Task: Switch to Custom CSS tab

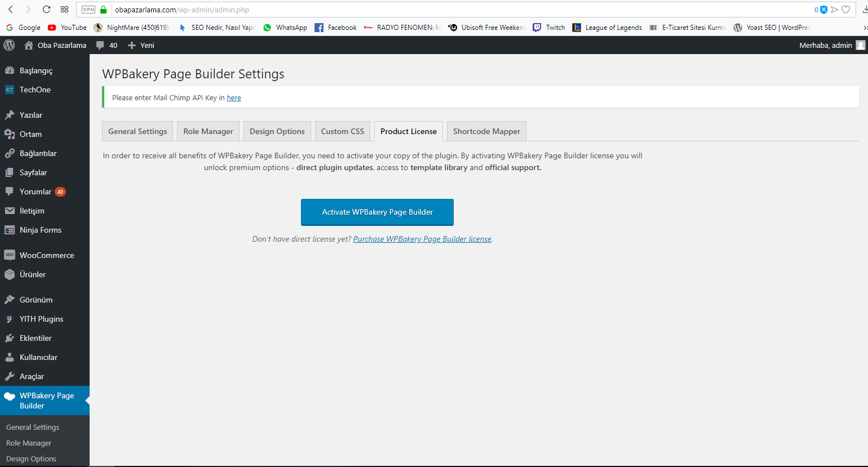Action: [343, 131]
